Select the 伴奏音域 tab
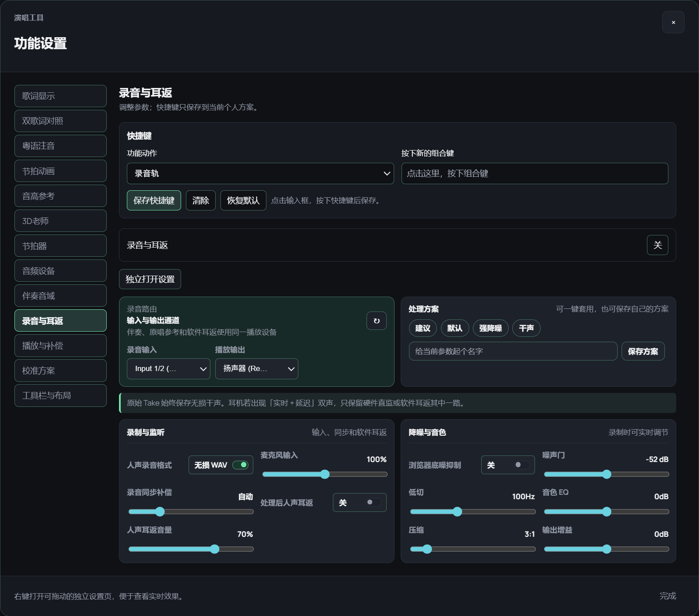Image resolution: width=699 pixels, height=616 pixels. tap(60, 296)
